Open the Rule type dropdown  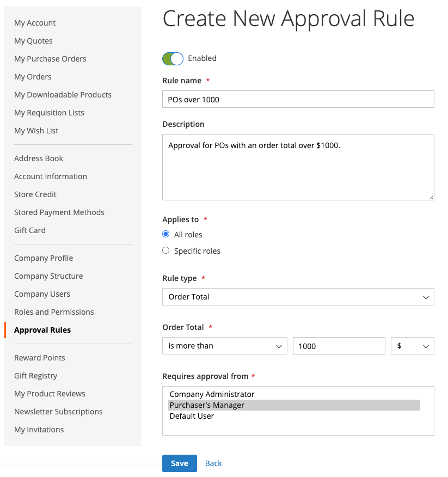298,297
